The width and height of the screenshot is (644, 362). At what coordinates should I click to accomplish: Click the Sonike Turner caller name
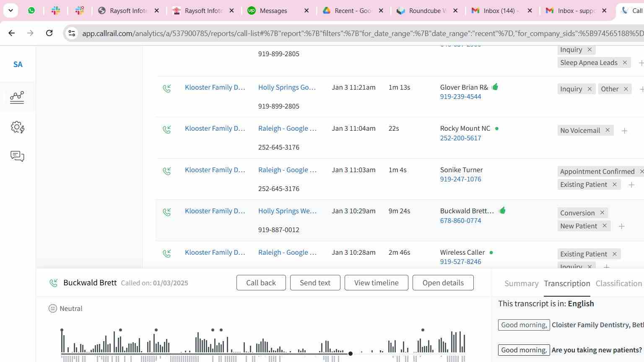point(461,170)
